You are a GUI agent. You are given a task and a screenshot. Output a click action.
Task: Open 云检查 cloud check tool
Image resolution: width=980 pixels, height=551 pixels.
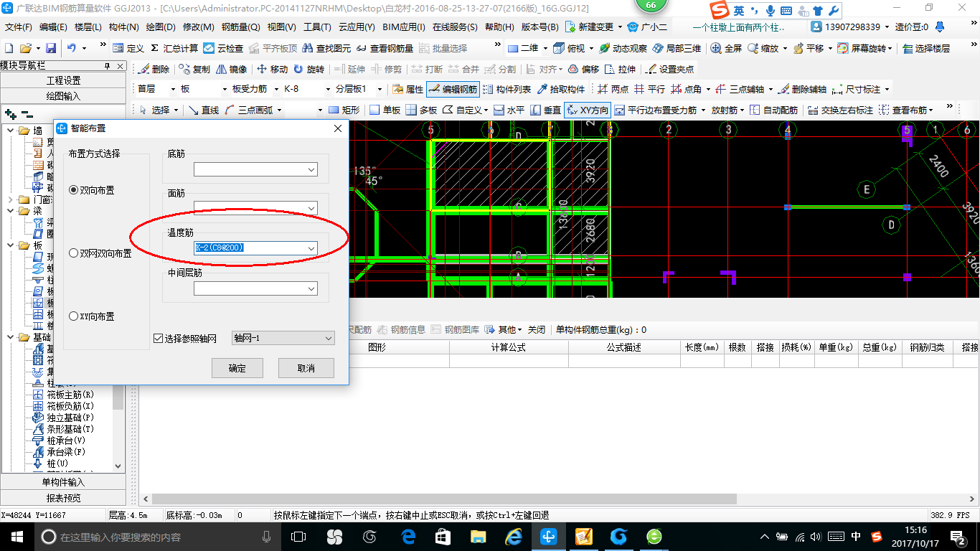point(223,48)
